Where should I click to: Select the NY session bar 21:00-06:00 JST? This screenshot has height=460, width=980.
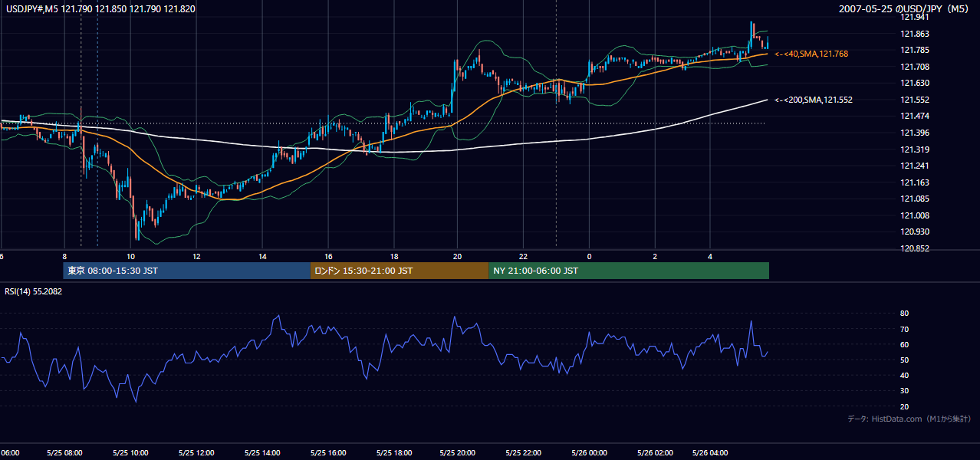pyautogui.click(x=629, y=271)
